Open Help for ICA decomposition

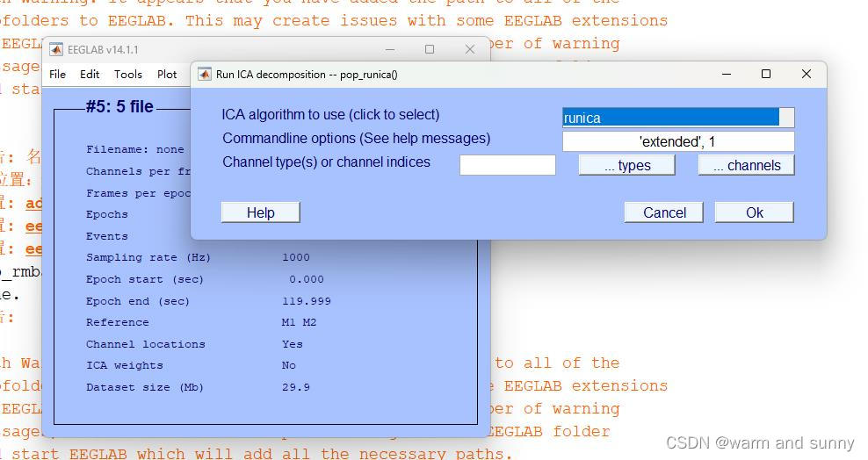tap(261, 212)
